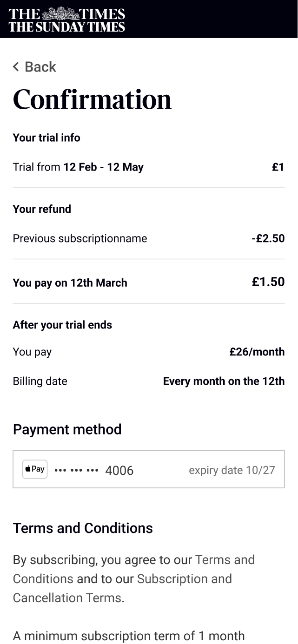Click the trial dates 12 Feb - 12 May
Viewport: 298px width, 644px height.
coord(103,167)
